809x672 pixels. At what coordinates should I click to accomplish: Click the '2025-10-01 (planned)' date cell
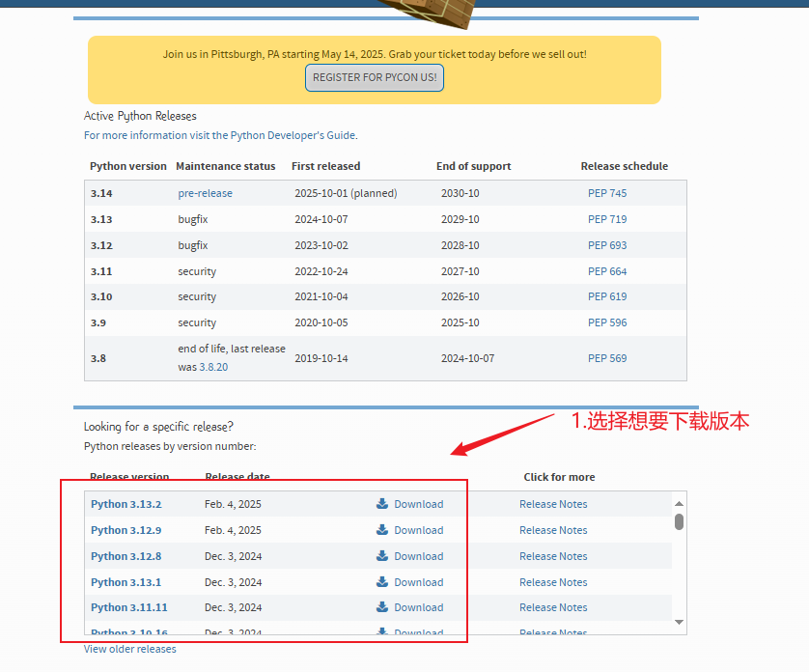point(346,193)
